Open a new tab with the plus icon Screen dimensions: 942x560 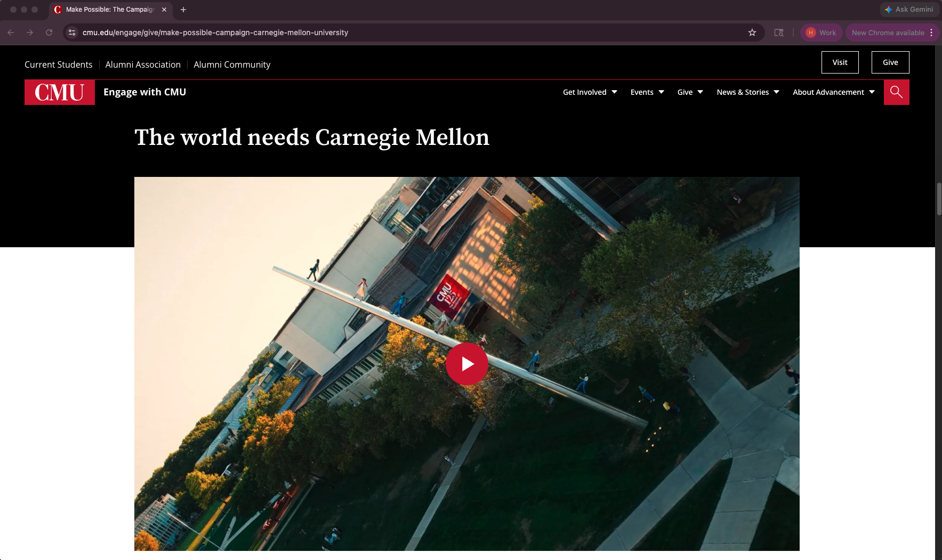[x=183, y=10]
